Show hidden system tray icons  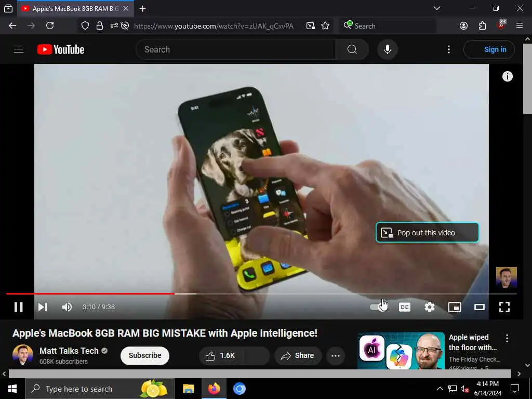click(440, 389)
